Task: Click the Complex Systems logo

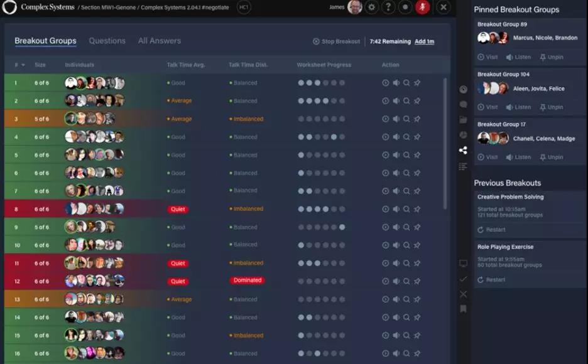Action: [x=9, y=7]
